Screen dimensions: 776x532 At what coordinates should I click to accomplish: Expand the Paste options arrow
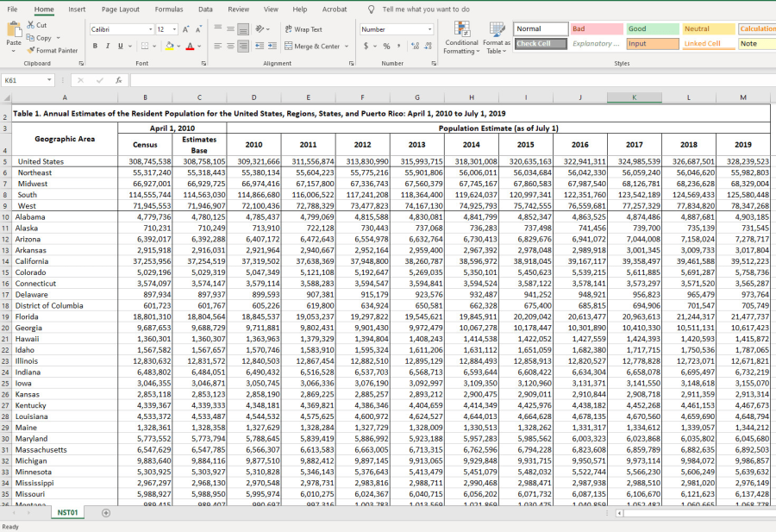[14, 51]
